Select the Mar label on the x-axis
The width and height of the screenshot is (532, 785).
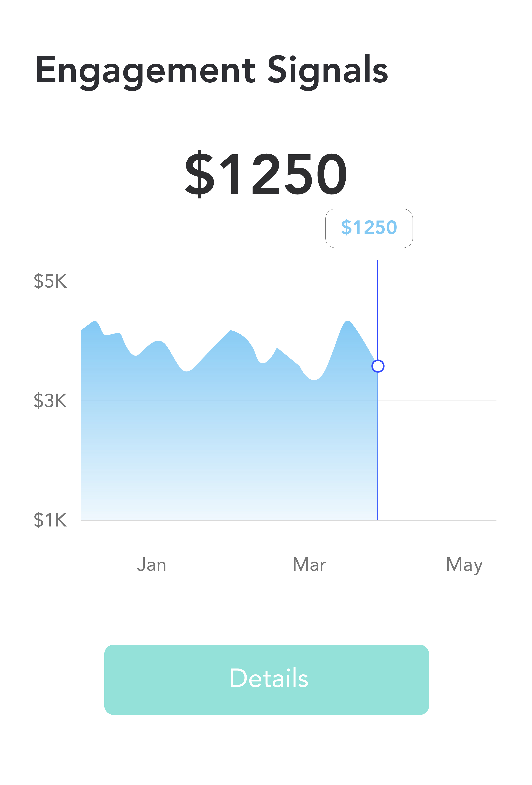coord(309,565)
